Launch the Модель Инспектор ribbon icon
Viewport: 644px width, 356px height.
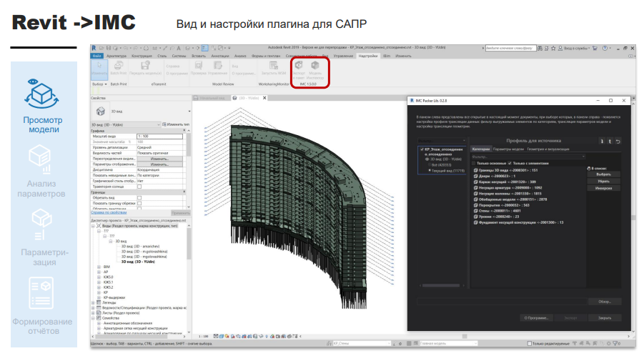tap(315, 66)
